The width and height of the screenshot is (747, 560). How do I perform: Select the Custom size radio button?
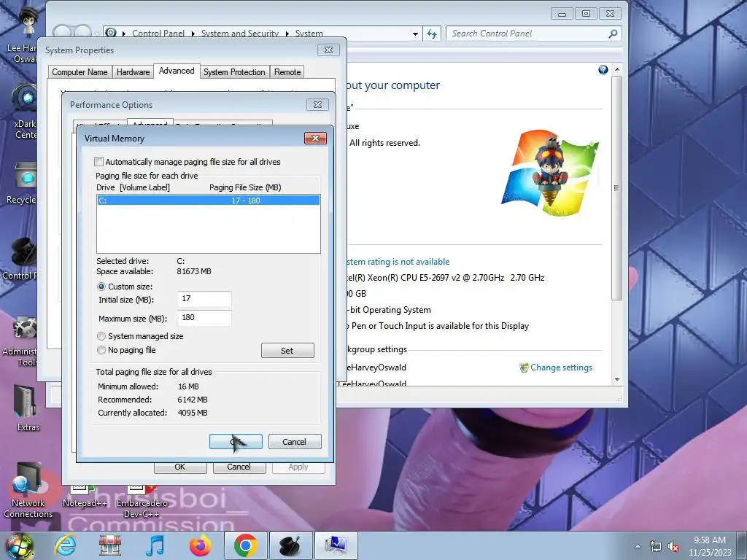tap(101, 287)
